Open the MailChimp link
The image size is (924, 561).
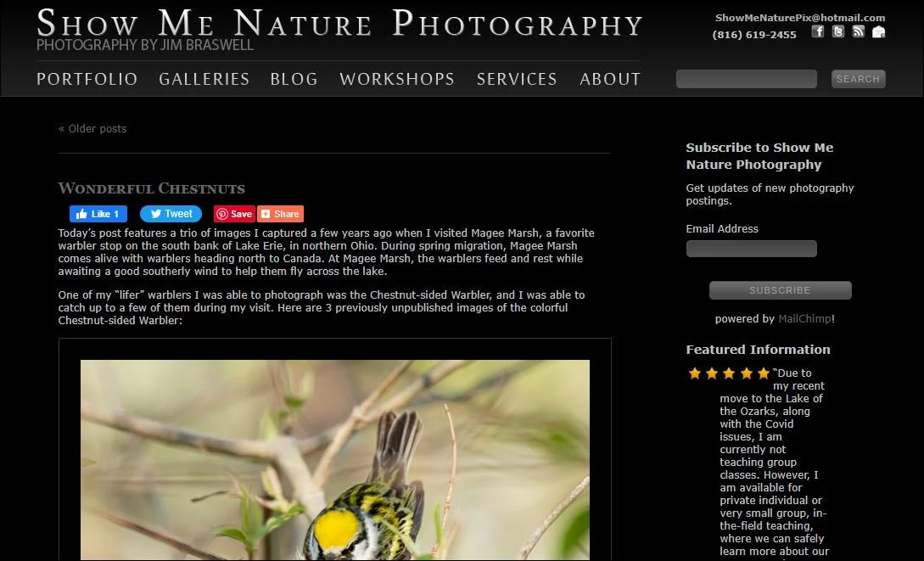point(804,318)
